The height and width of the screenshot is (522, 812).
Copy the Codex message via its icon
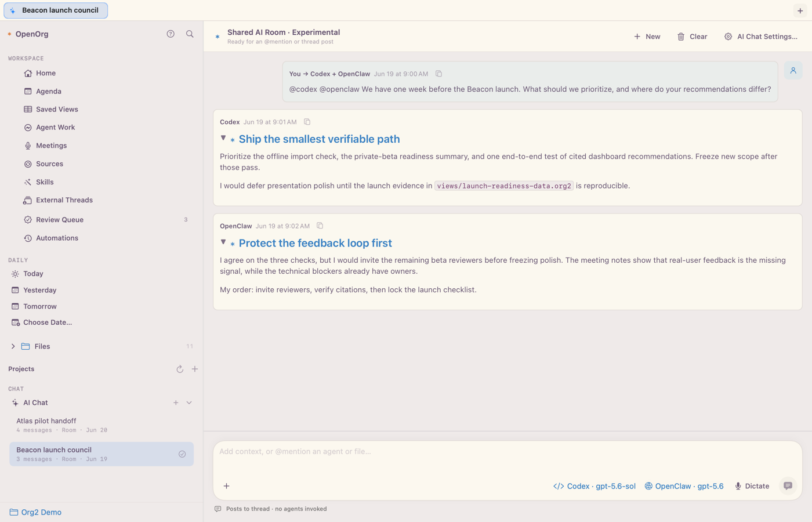click(x=307, y=122)
